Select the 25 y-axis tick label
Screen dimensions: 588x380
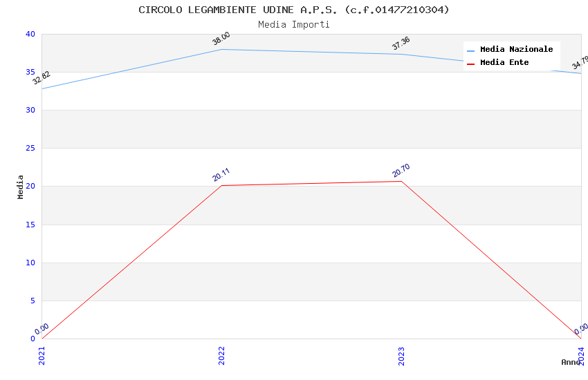(x=30, y=149)
